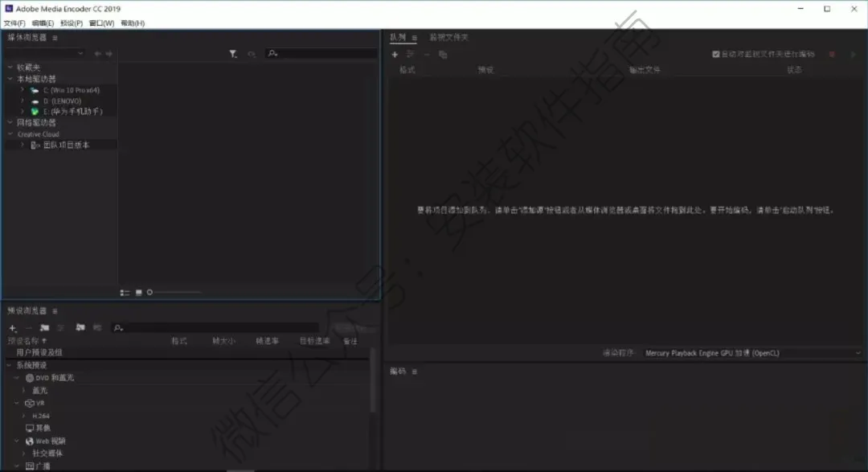Click the 帧速率 column header in presets

click(x=268, y=341)
